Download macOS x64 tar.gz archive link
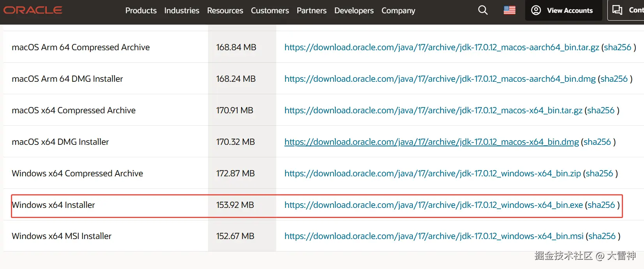The width and height of the screenshot is (644, 269). pos(433,110)
